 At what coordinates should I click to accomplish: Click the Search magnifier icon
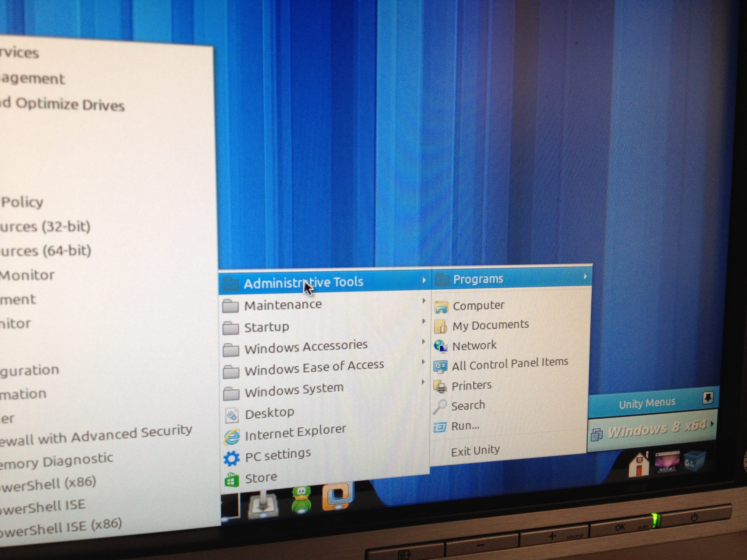coord(440,407)
